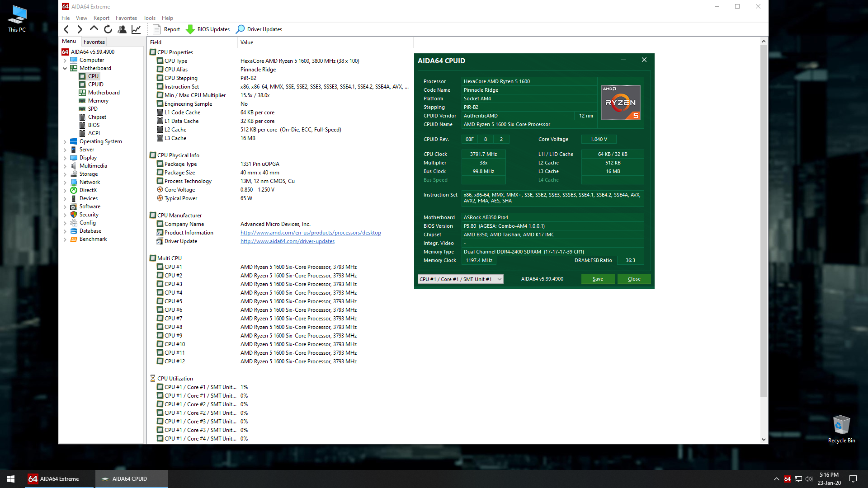Select the SPD tree item
The height and width of the screenshot is (488, 868).
click(x=93, y=109)
